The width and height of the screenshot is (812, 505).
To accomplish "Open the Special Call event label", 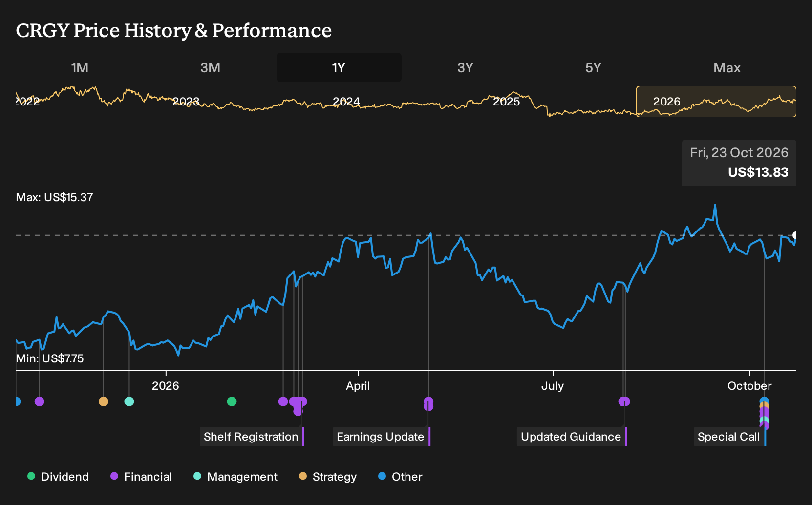I will point(730,437).
